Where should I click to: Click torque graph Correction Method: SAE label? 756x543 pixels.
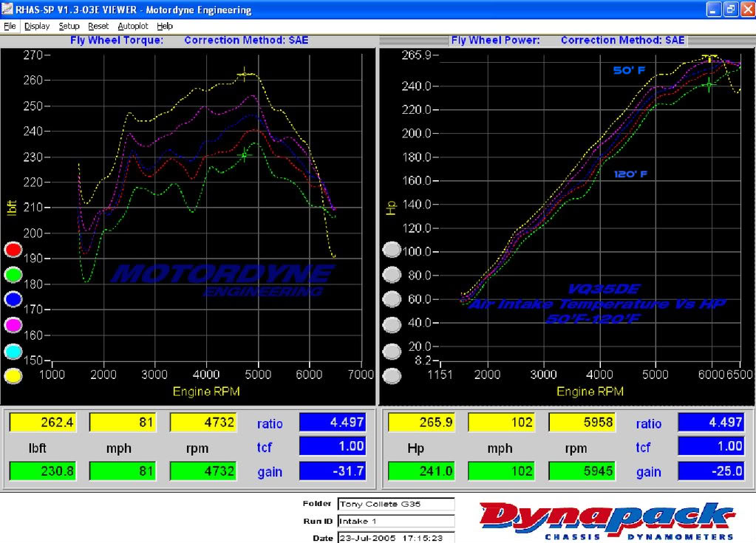(246, 41)
